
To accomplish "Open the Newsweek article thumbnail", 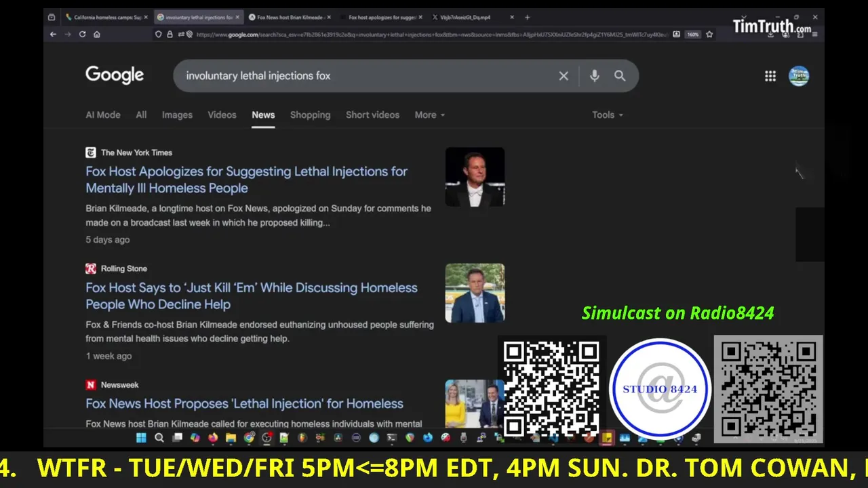I will 475,403.
